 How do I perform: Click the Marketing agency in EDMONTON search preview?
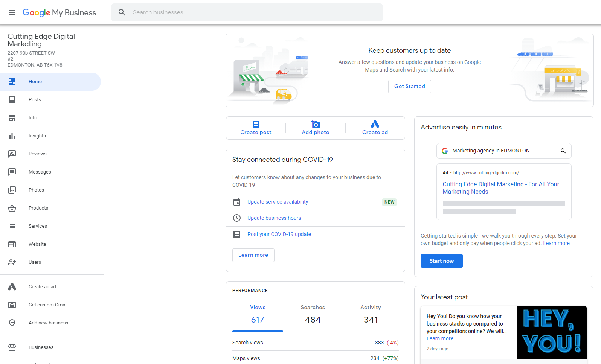(x=504, y=151)
